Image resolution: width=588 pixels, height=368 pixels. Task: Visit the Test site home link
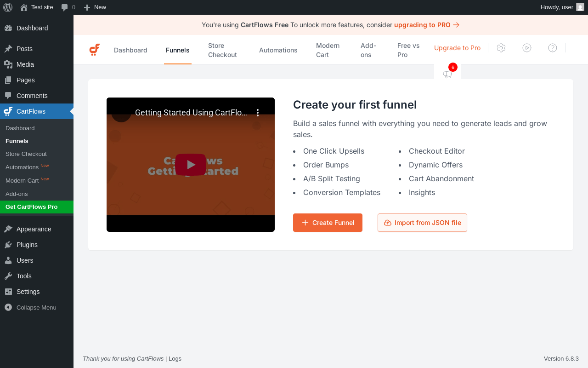pos(37,7)
